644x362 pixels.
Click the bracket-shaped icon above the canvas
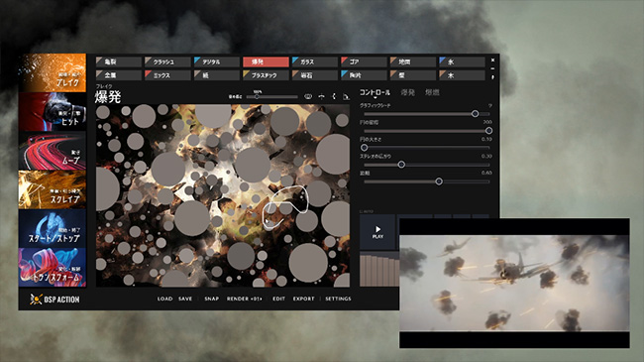pyautogui.click(x=334, y=96)
